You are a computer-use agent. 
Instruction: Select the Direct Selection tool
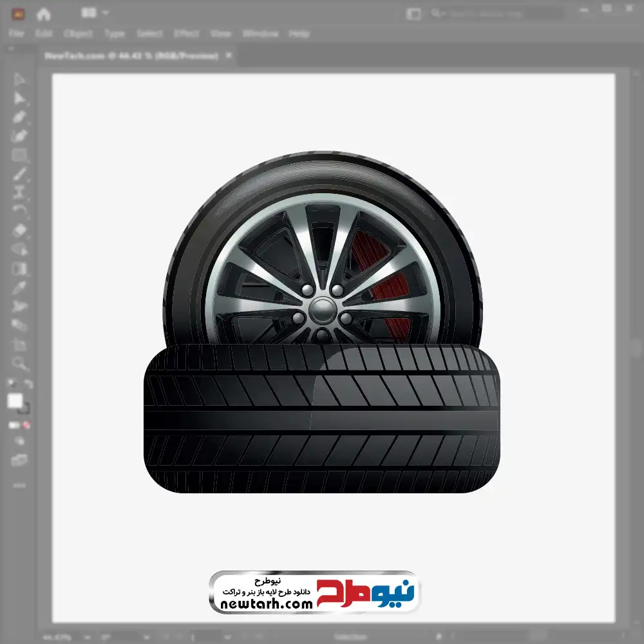19,98
